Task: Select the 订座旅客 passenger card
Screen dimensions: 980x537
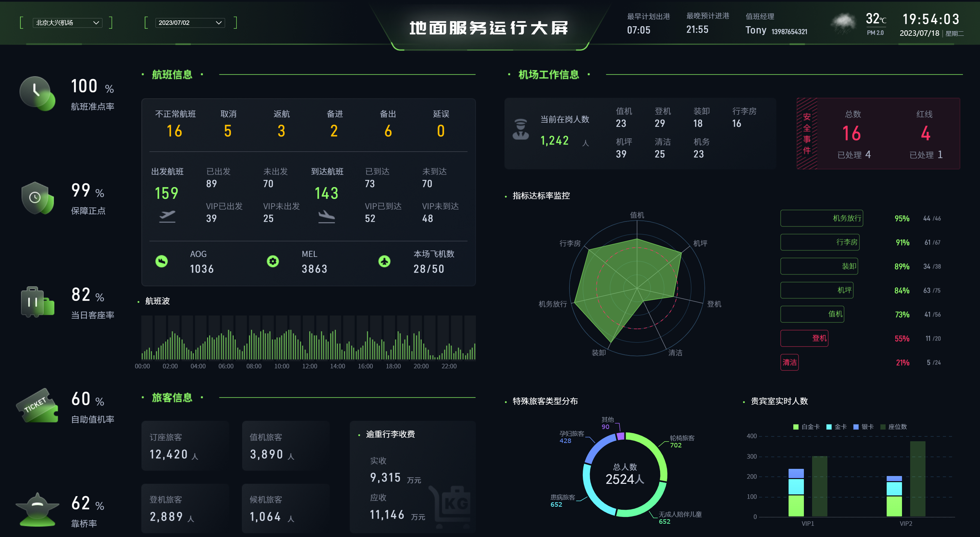Action: pos(185,446)
